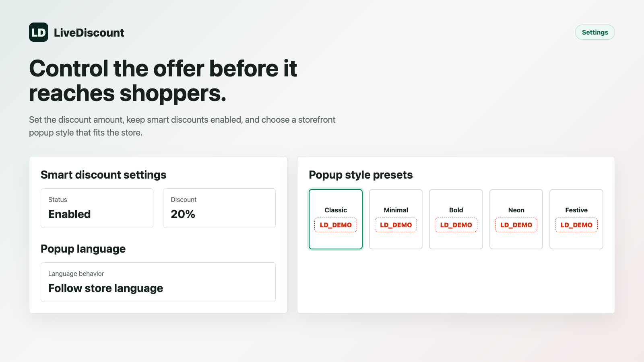Open the Language behavior selector
Viewport: 644px width, 362px height.
(158, 282)
